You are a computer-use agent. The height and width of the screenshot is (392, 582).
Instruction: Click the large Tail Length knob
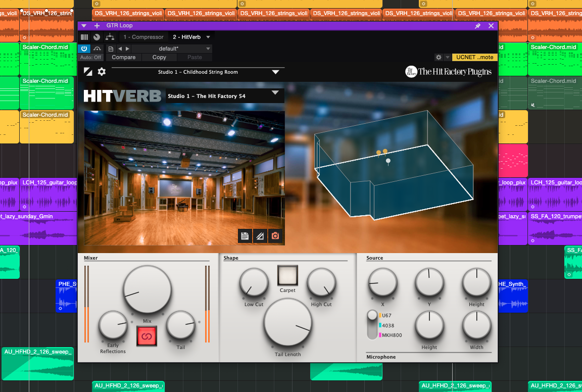coord(287,322)
